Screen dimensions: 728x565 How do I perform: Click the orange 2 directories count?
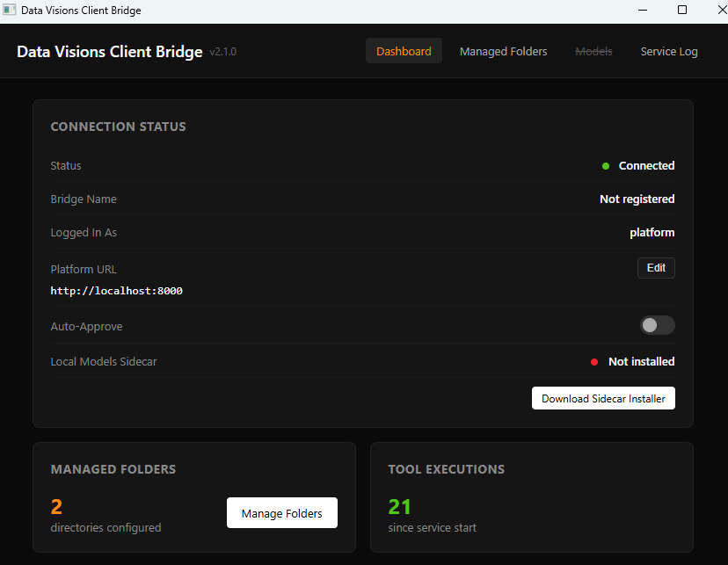pyautogui.click(x=56, y=506)
